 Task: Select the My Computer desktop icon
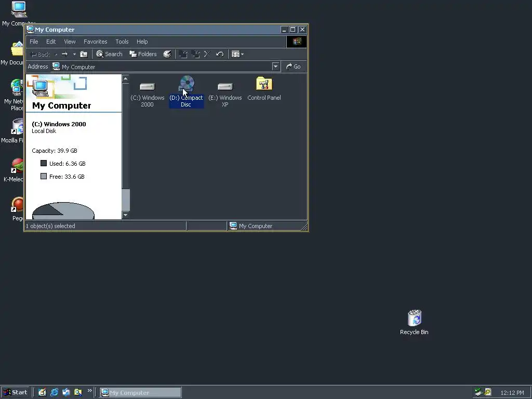(x=19, y=14)
